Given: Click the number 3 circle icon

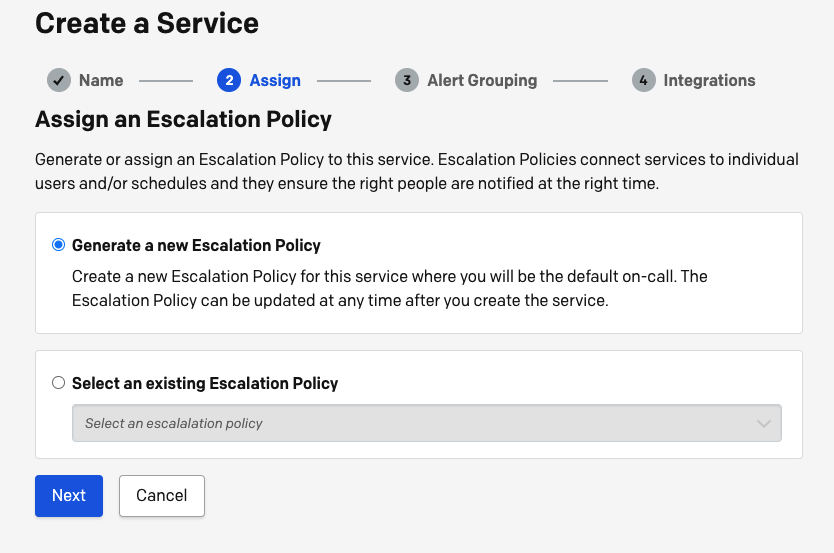Looking at the screenshot, I should (x=406, y=80).
